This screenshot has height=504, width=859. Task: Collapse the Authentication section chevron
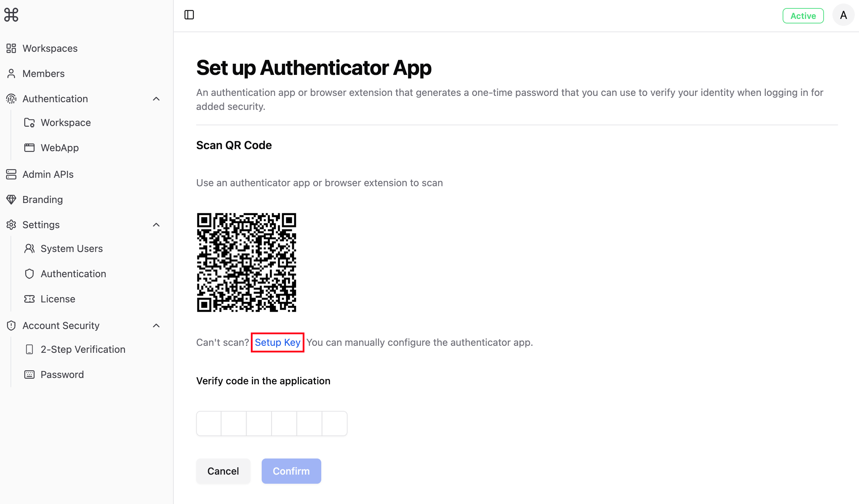pyautogui.click(x=156, y=99)
